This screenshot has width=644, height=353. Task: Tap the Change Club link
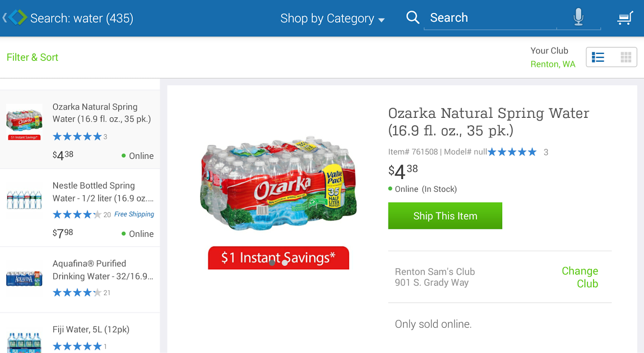pos(580,277)
